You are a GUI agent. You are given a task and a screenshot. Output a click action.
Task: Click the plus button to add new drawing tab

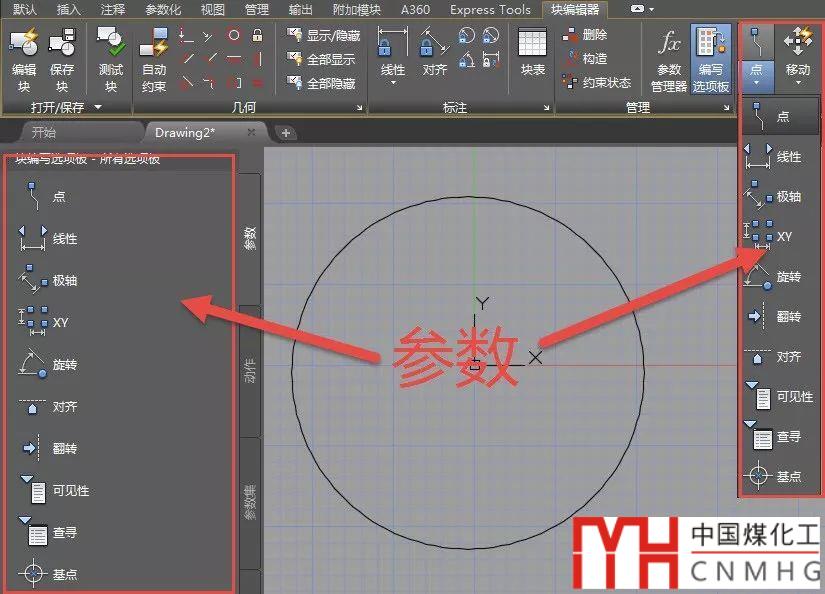coord(285,132)
